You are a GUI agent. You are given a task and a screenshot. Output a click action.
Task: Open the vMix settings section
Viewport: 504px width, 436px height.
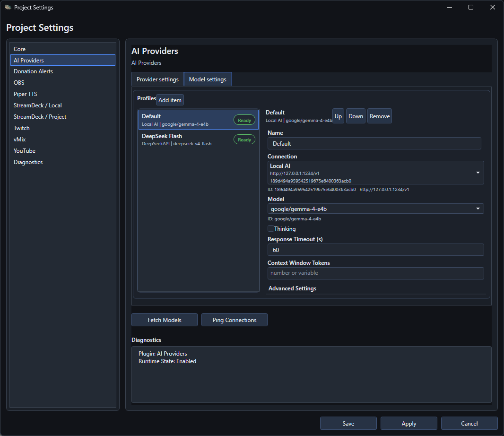[63, 139]
